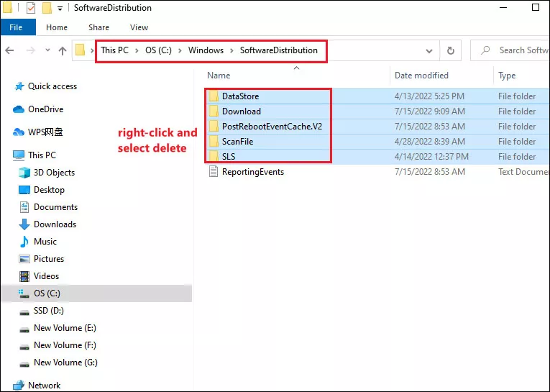Click the Properties checkmark icon in title bar

(x=31, y=8)
